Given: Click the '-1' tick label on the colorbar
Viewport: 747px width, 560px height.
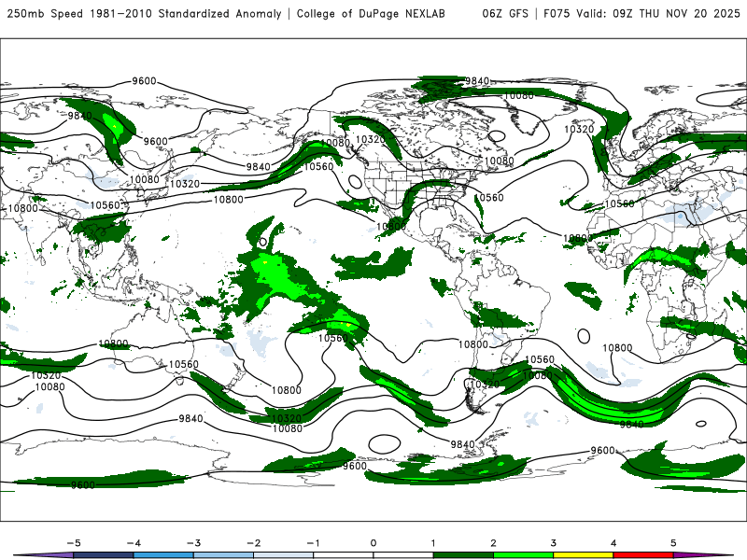Looking at the screenshot, I should (313, 543).
